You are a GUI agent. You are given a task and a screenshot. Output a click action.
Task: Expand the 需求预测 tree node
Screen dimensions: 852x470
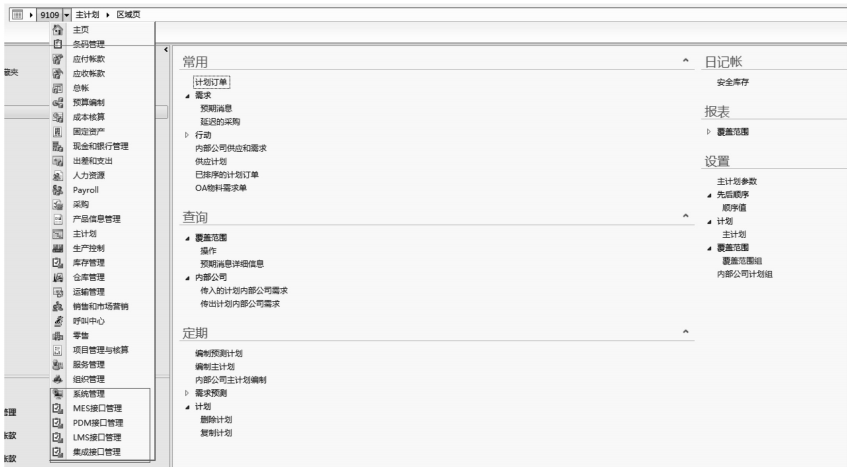tap(187, 393)
